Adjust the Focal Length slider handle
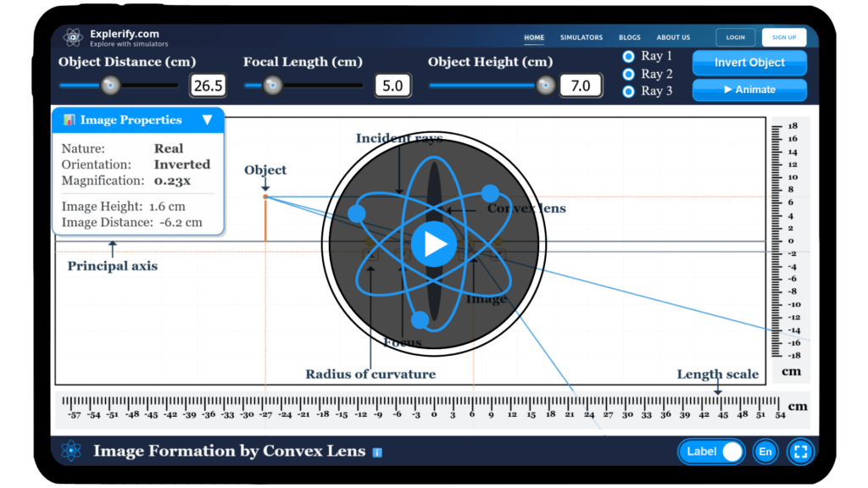The image size is (868, 488). [x=273, y=85]
